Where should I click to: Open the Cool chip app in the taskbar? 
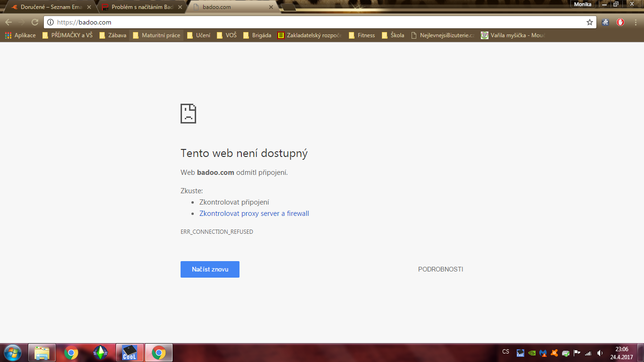[x=129, y=353]
